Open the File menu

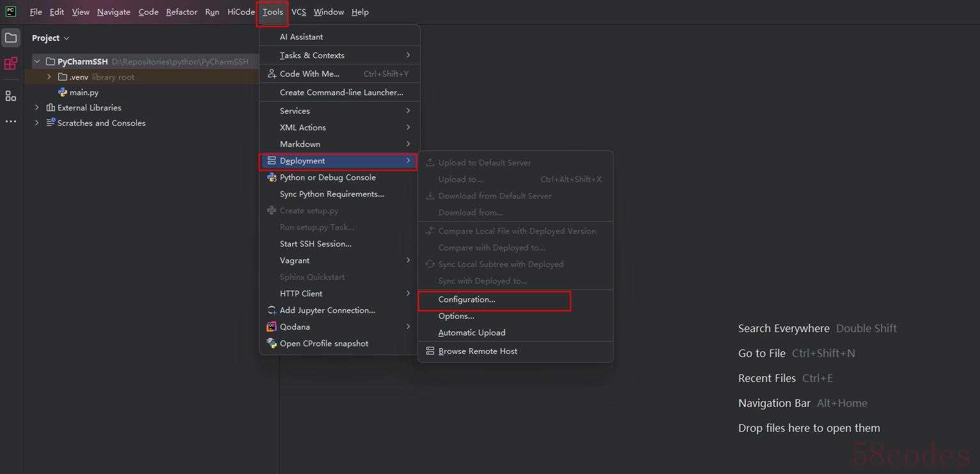coord(36,12)
